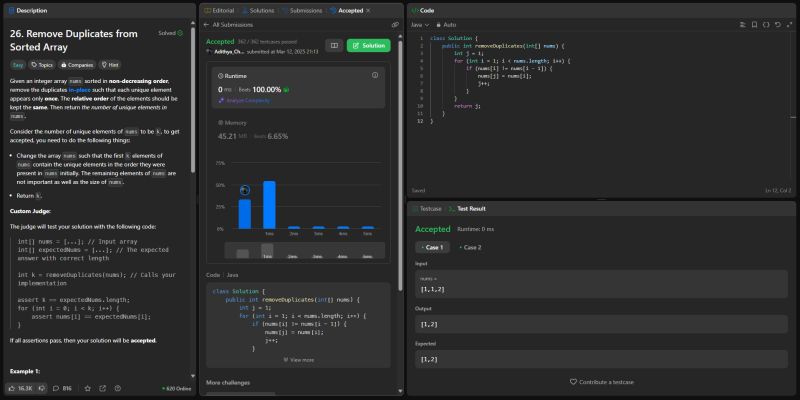Open the Topics tag
800x400 pixels.
pyautogui.click(x=42, y=65)
